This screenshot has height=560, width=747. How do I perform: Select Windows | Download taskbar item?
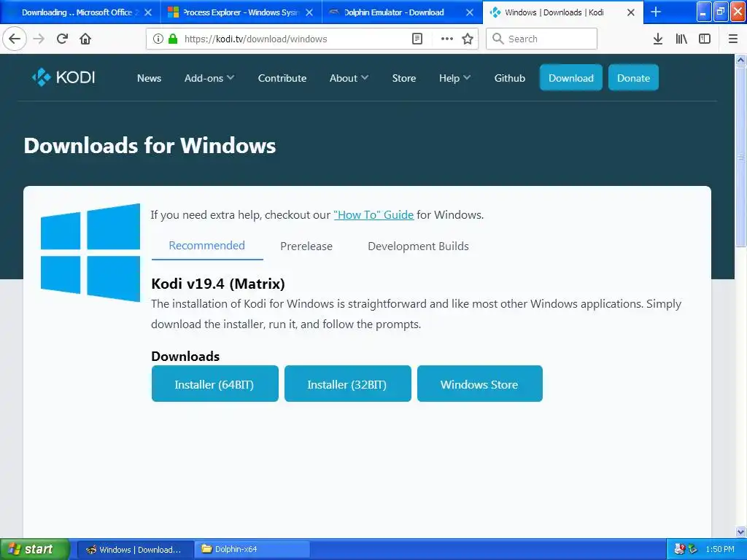coord(135,549)
